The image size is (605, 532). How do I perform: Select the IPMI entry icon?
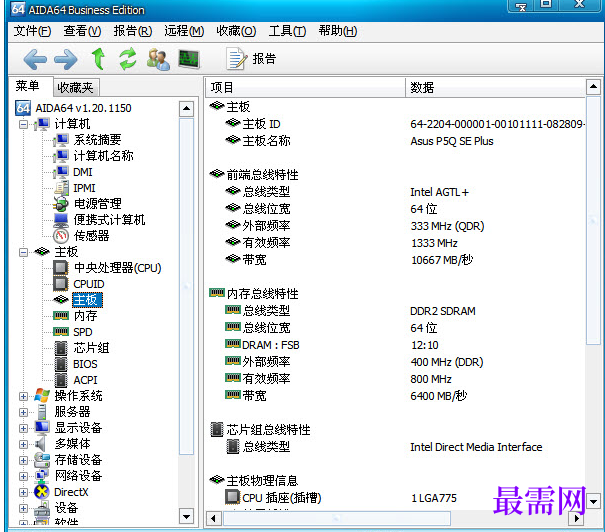click(61, 188)
